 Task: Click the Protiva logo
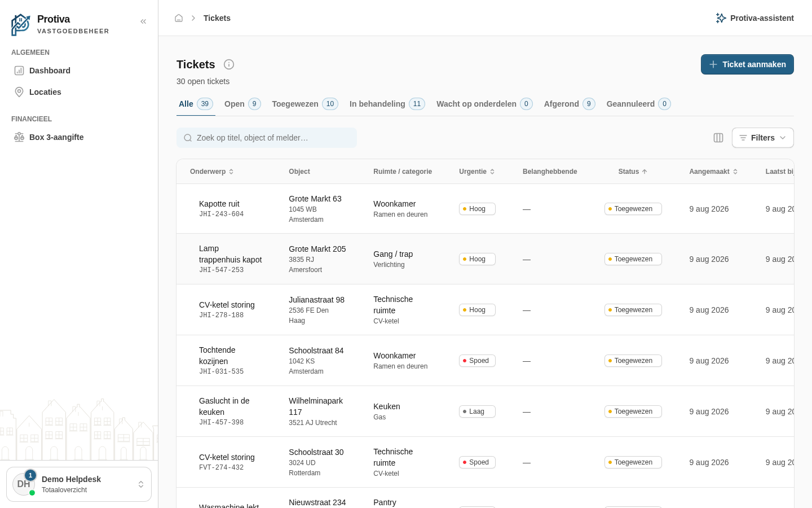[21, 25]
